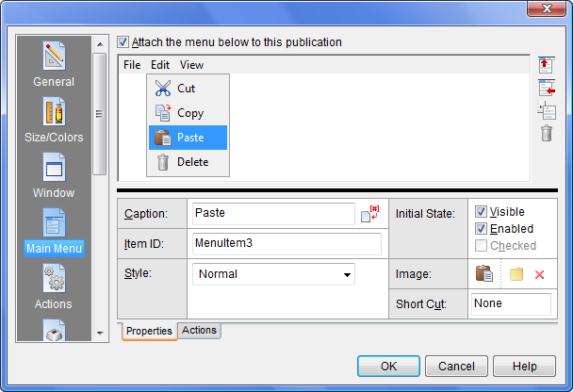Viewport: 573px width, 392px height.
Task: Open the View menu in preview
Action: click(x=191, y=65)
